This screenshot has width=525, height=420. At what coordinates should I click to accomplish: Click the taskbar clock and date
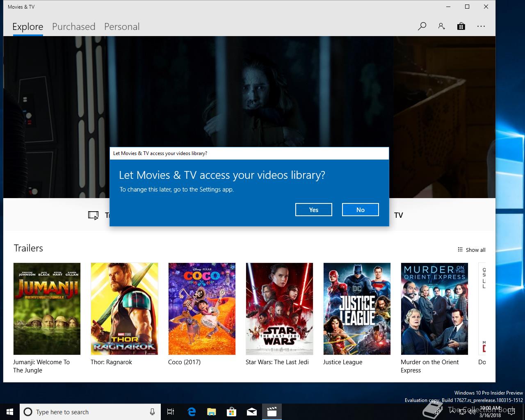(x=490, y=412)
